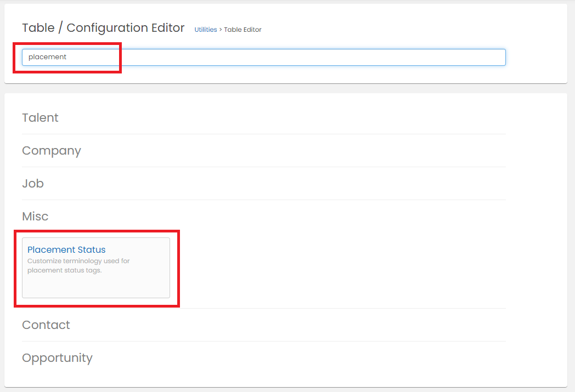Collapse the Misc section heading
This screenshot has width=575, height=392.
[x=35, y=217]
